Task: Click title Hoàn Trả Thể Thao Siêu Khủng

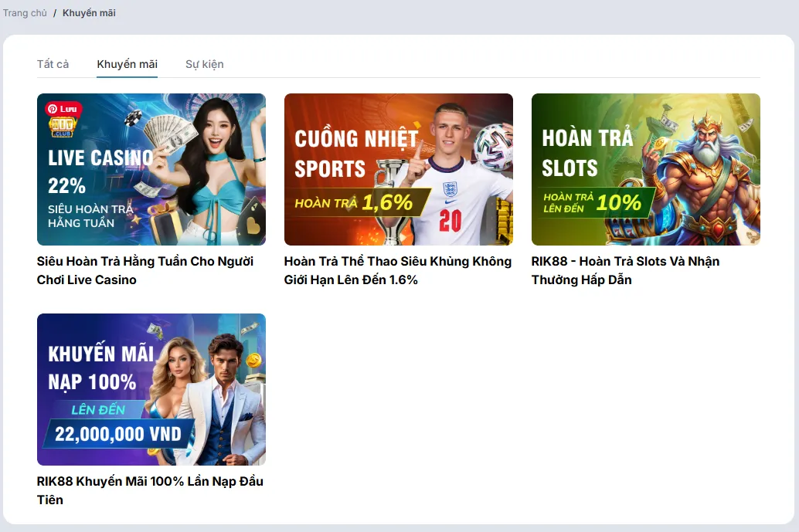Action: pos(398,270)
